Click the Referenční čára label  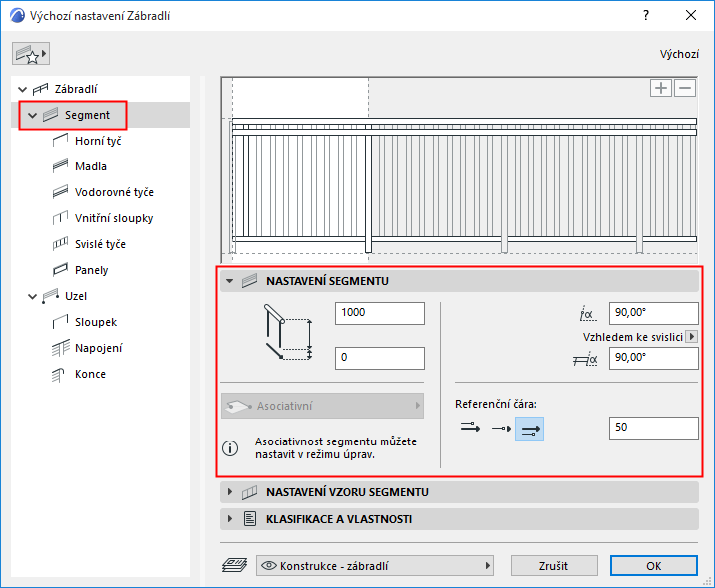496,404
